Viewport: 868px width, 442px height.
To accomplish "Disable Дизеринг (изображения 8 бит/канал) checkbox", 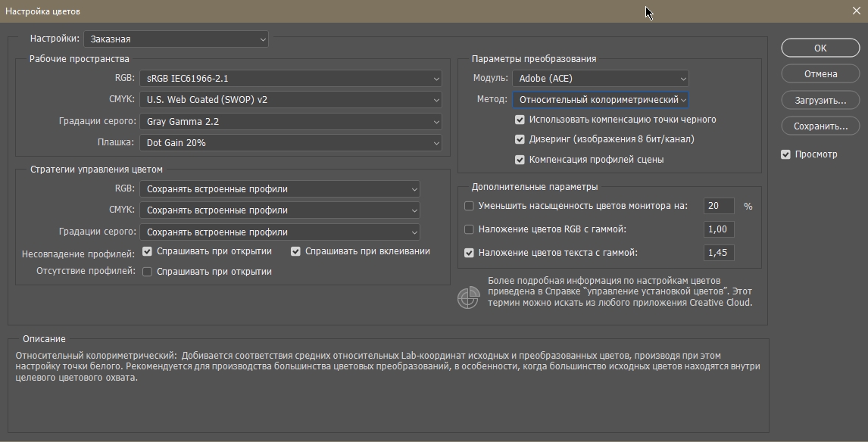I will coord(520,139).
